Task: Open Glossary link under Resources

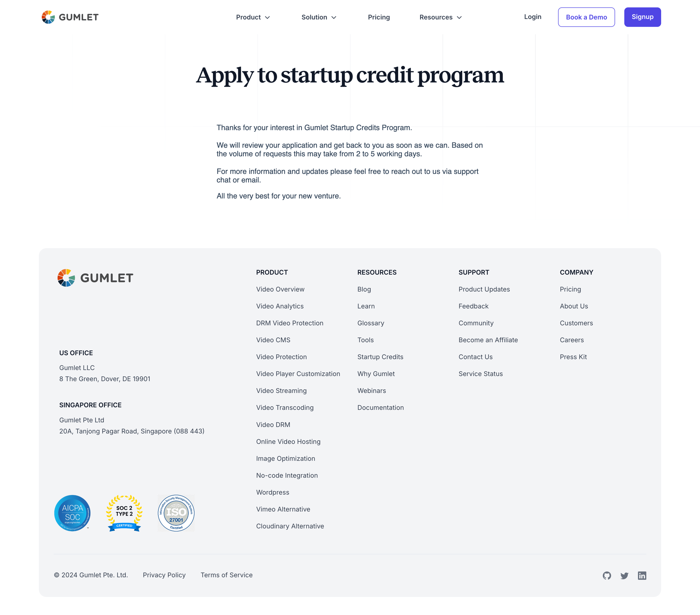Action: (370, 323)
